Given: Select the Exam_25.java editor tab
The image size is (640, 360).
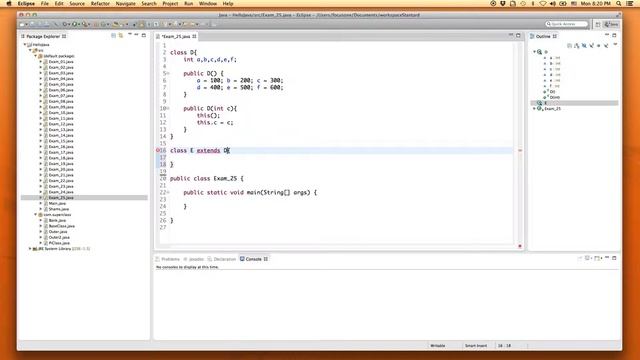Looking at the screenshot, I should tap(176, 36).
